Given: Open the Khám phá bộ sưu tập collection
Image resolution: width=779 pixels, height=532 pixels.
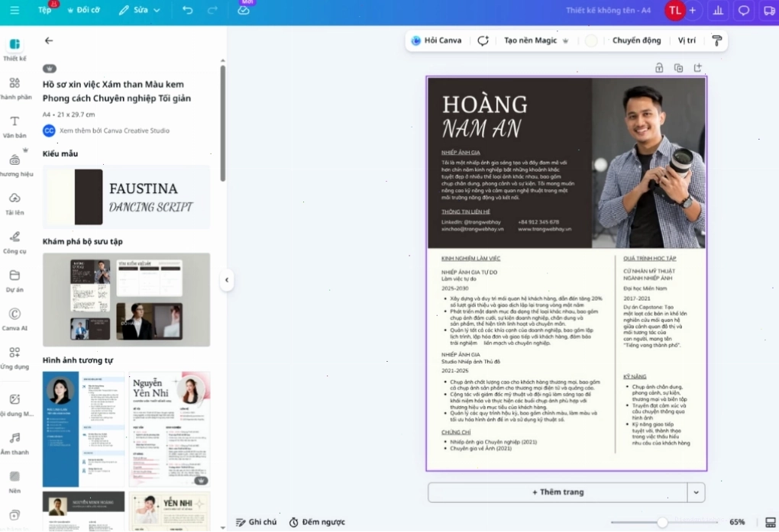Looking at the screenshot, I should coord(126,299).
